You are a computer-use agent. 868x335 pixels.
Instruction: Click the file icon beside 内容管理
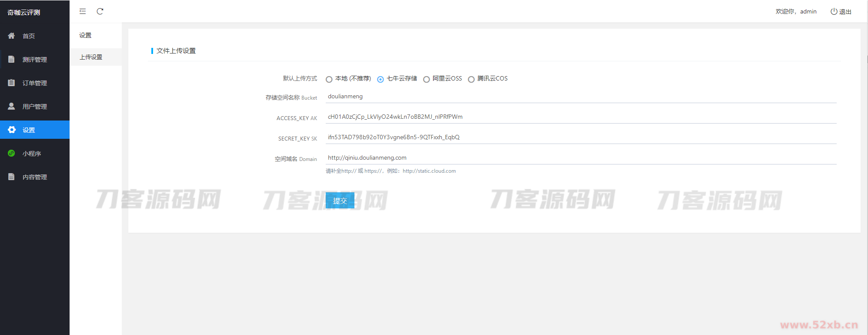(x=11, y=177)
